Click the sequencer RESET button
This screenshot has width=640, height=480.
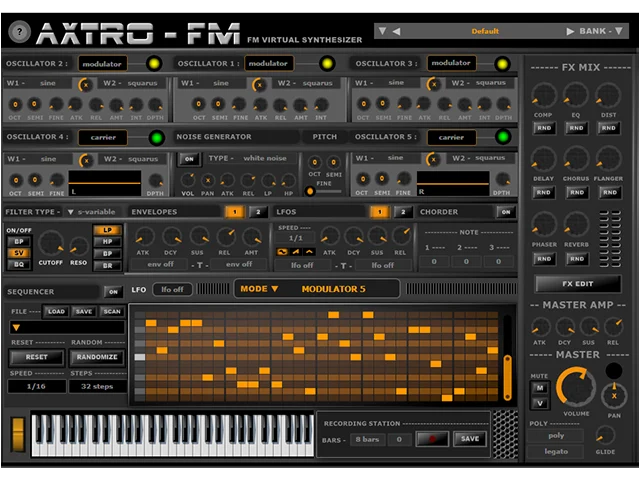coord(37,357)
